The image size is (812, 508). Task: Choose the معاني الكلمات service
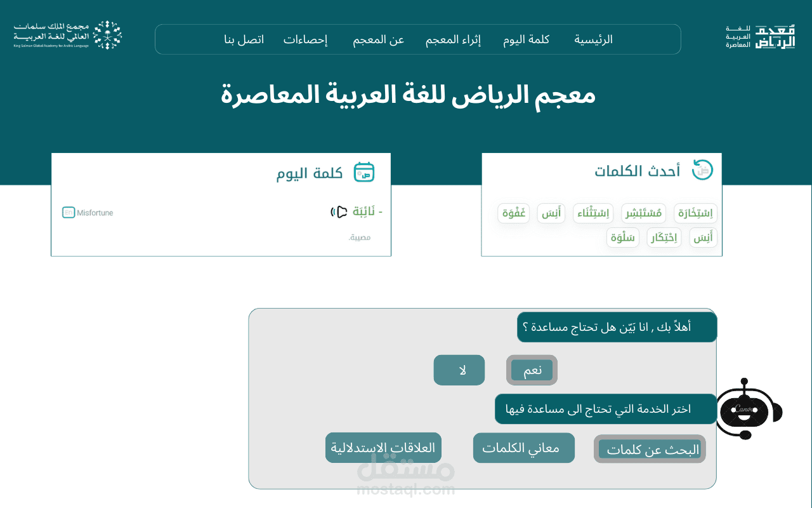pos(524,448)
